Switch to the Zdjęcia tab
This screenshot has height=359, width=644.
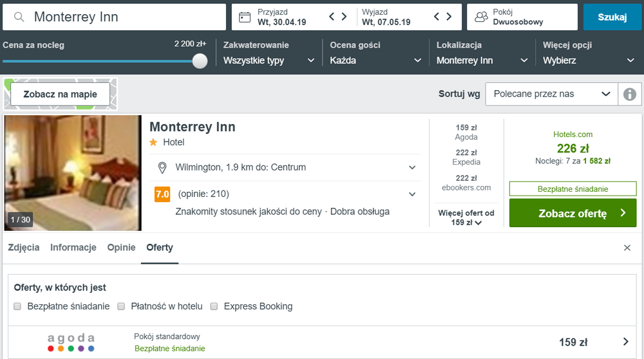coord(24,248)
